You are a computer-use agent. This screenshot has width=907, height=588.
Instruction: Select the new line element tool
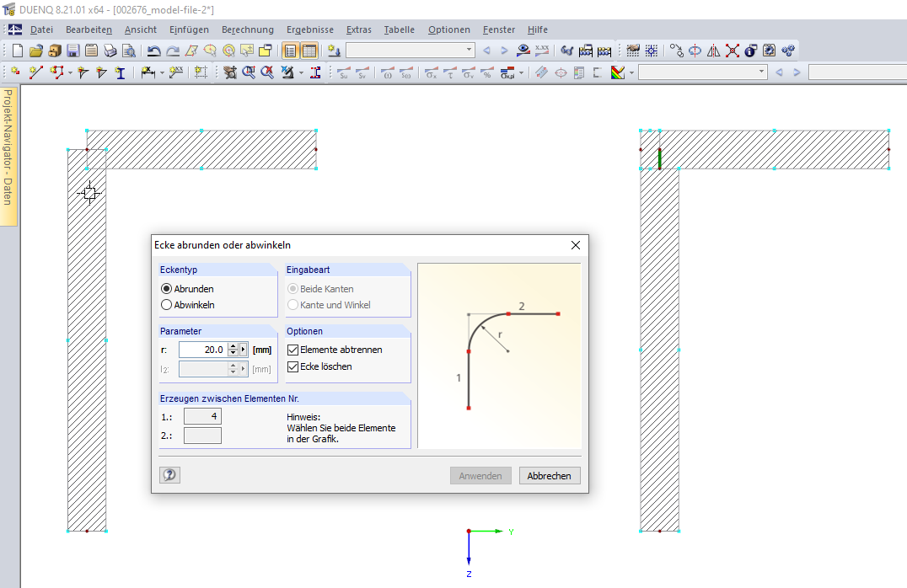[x=36, y=72]
